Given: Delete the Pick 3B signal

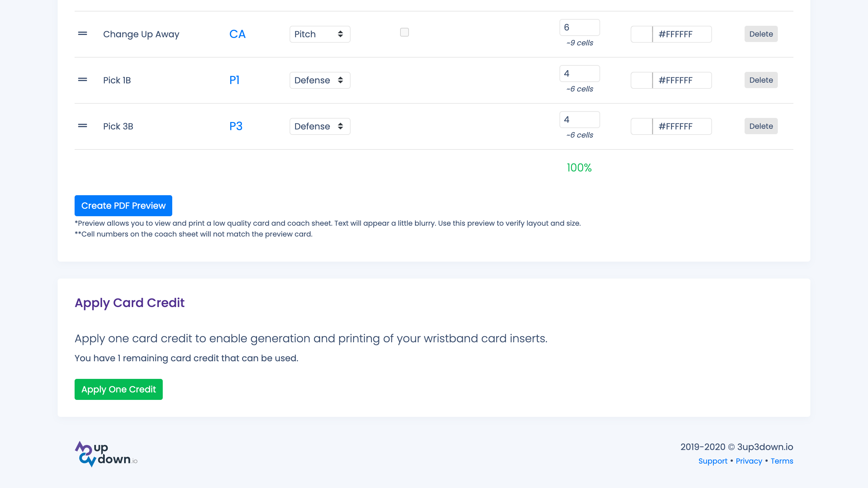Looking at the screenshot, I should pyautogui.click(x=761, y=126).
